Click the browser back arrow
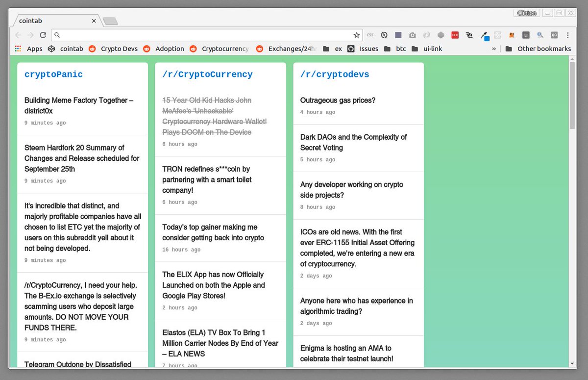Viewport: 588px width, 380px height. [x=18, y=35]
